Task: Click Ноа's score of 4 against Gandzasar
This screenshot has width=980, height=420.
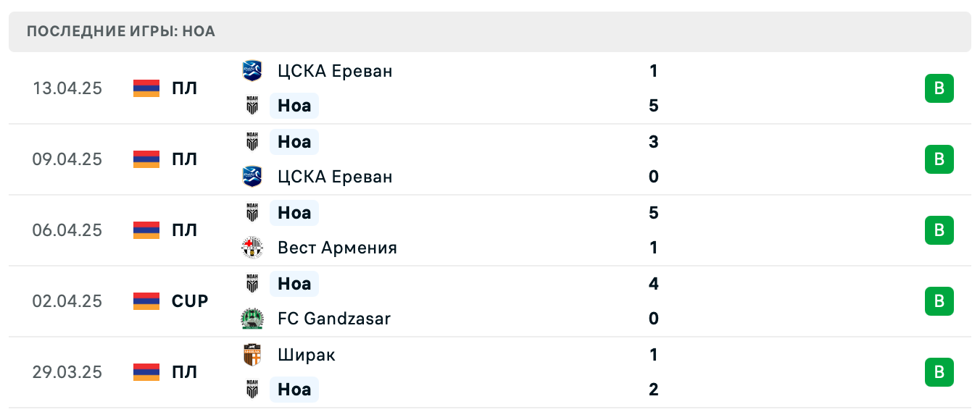Action: click(653, 284)
